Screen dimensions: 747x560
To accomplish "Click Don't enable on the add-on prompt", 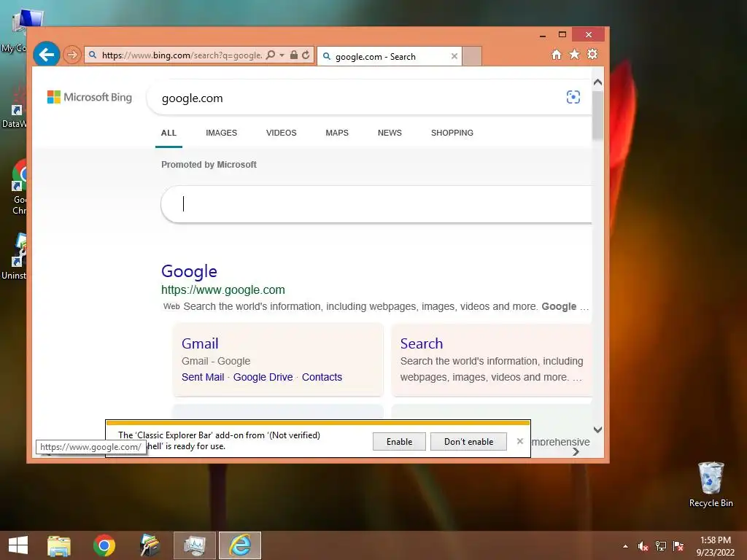I will 469,441.
